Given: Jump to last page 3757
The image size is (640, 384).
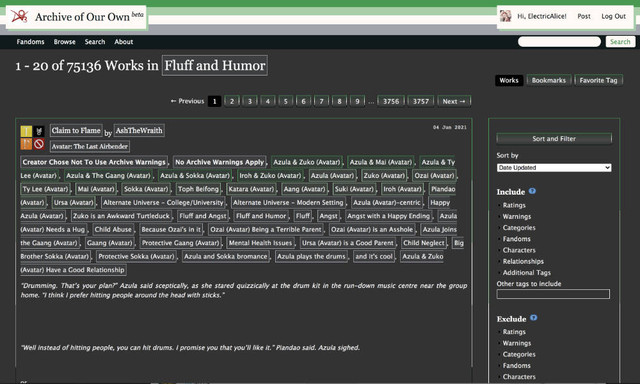Looking at the screenshot, I should pyautogui.click(x=421, y=101).
